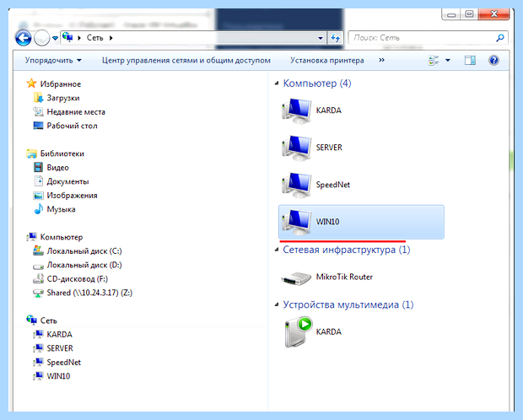Screen dimensions: 523x420
Task: Select the KARDA computer icon
Action: pyautogui.click(x=296, y=110)
